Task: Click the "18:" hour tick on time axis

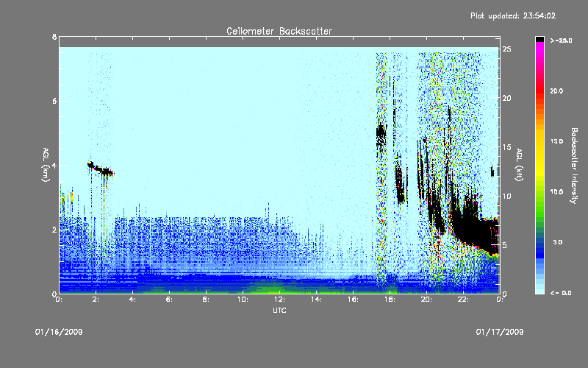Action: (390, 300)
